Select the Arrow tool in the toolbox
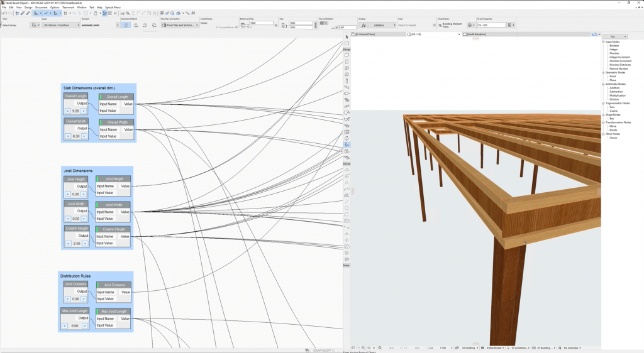The image size is (644, 353). coord(347,36)
